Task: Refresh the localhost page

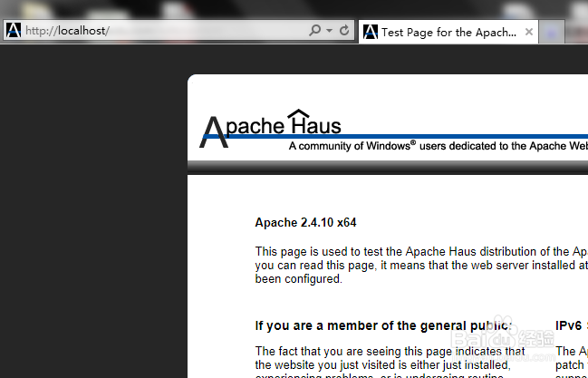Action: coord(344,30)
